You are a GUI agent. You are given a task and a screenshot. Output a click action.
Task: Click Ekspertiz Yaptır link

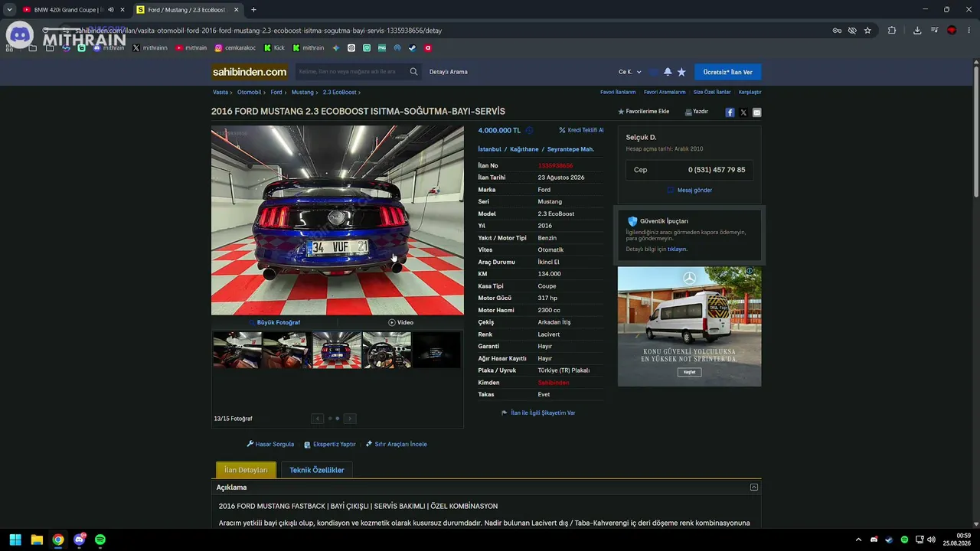coord(330,444)
